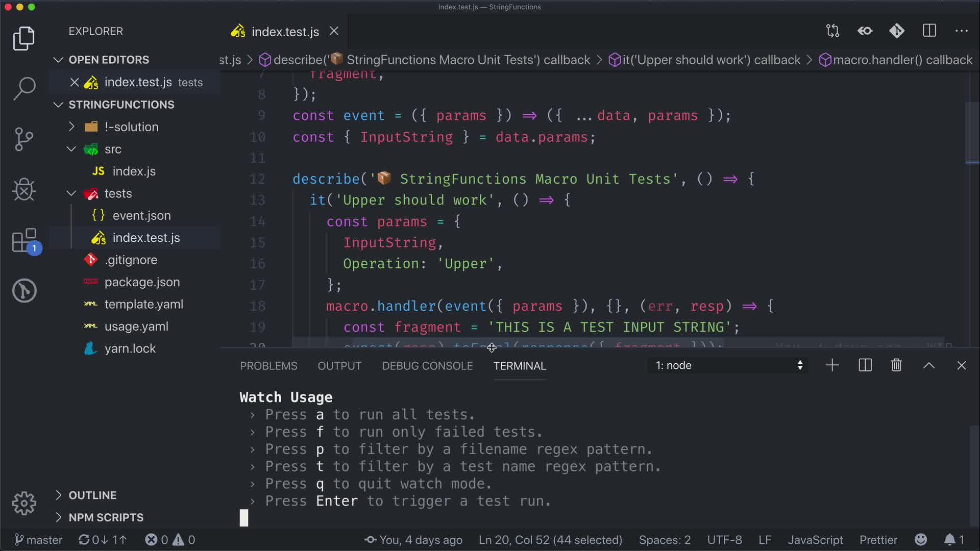Open package.json in the explorer
Screen dimensions: 980x551
point(142,282)
